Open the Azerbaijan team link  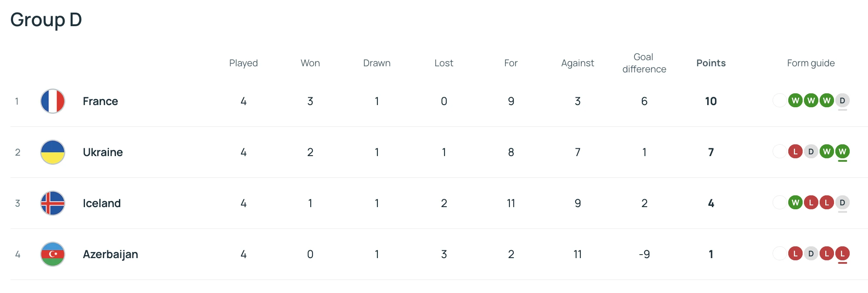coord(110,254)
